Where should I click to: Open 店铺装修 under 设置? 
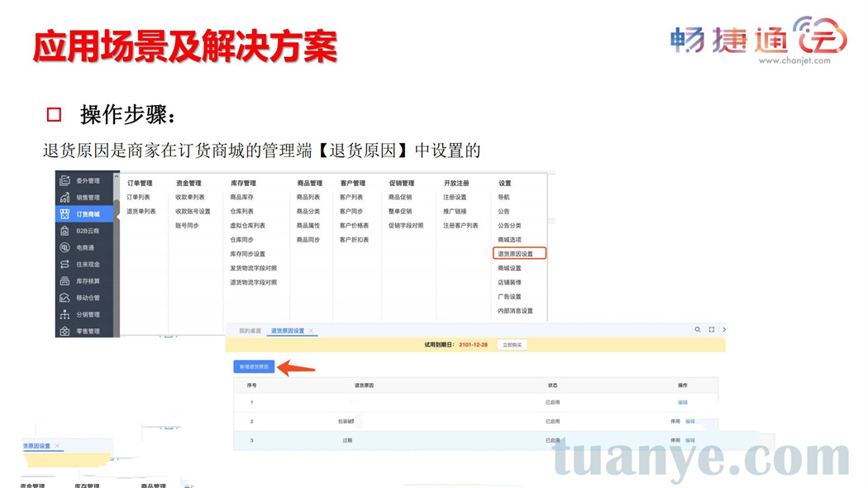click(x=509, y=283)
